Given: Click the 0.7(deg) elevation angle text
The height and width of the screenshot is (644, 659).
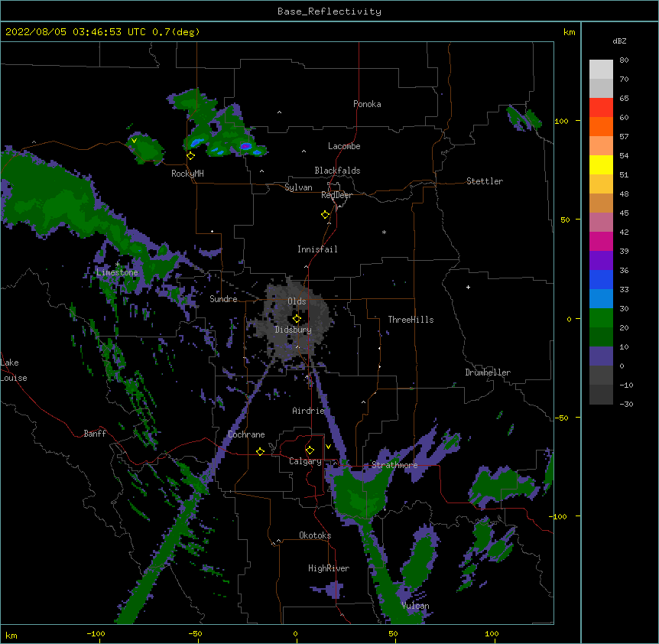Looking at the screenshot, I should (176, 32).
